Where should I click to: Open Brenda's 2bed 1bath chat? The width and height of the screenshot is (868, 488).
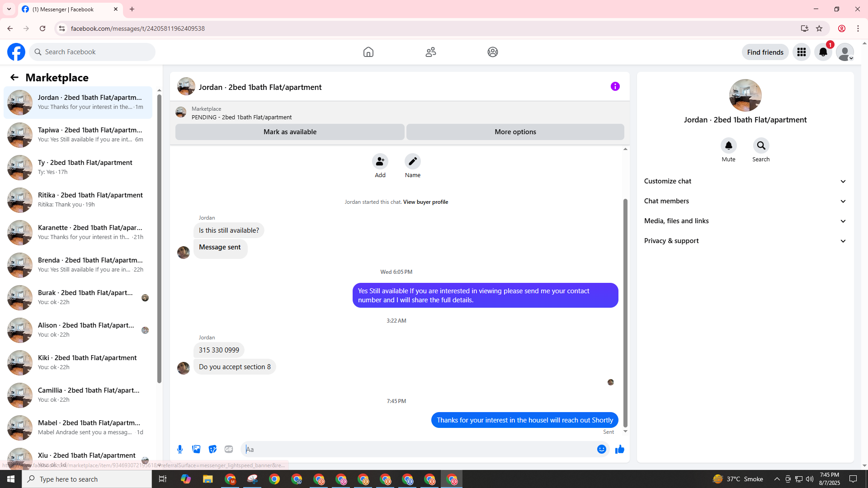point(78,265)
